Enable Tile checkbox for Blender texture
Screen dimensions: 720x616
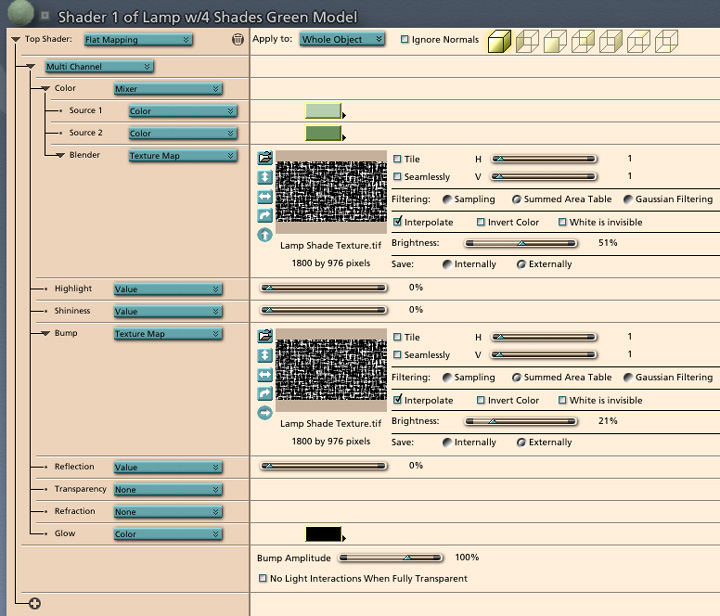[398, 159]
